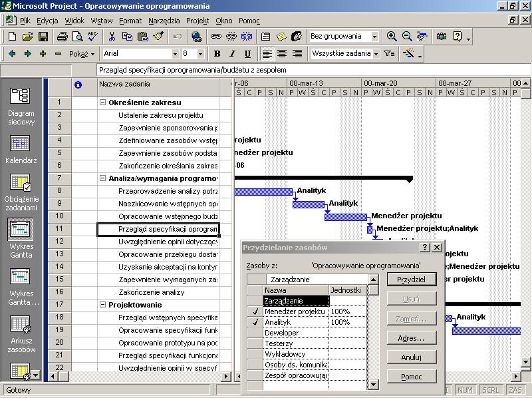Unlink tasks with the broken chain icon
Viewport: 532px width, 398px height.
point(231,37)
